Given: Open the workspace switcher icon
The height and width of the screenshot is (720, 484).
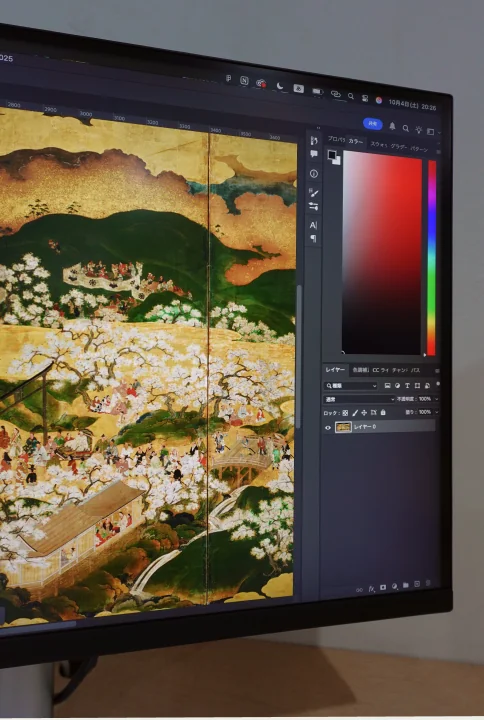Looking at the screenshot, I should (430, 131).
